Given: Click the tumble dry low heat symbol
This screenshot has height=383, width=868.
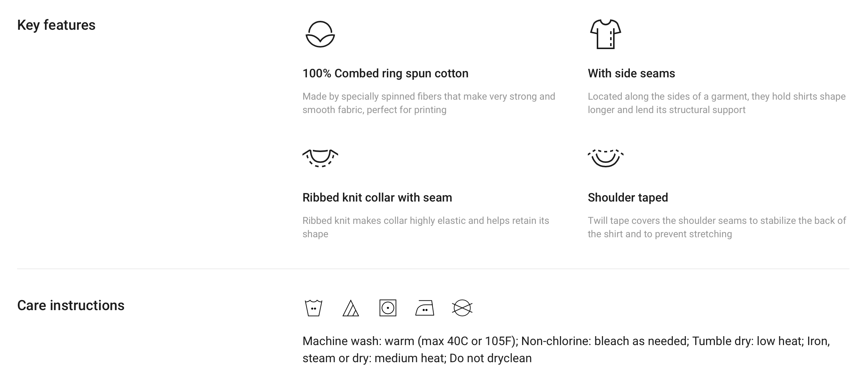Looking at the screenshot, I should (388, 308).
